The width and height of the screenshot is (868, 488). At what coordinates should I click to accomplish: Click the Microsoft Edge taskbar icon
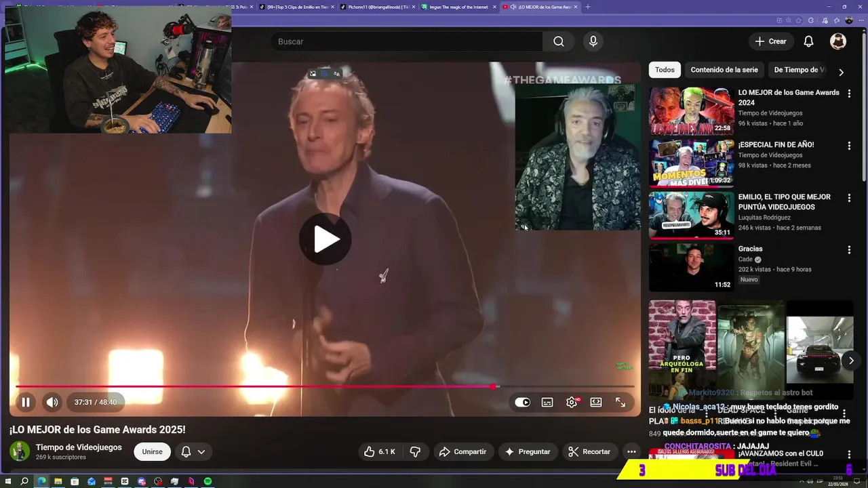pyautogui.click(x=41, y=481)
